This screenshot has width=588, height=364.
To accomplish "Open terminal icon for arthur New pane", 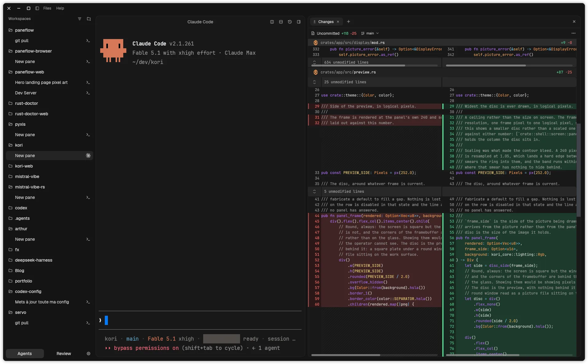I will tap(88, 239).
